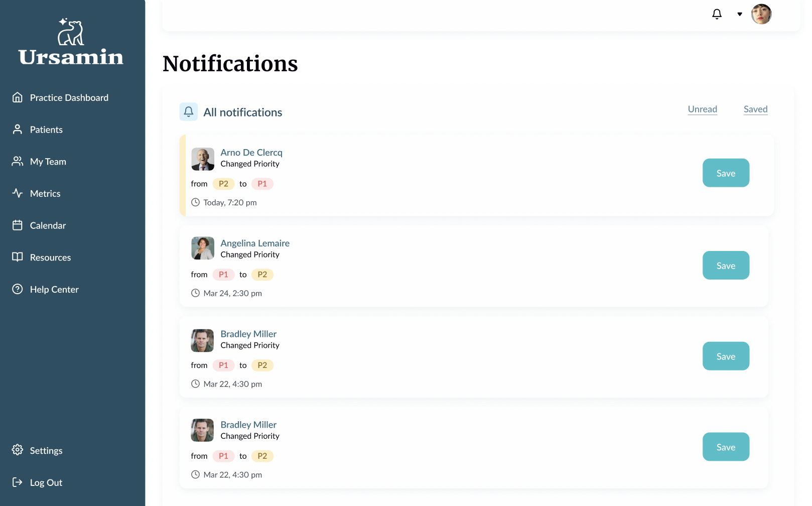The image size is (812, 506).
Task: Click Arno De Clercq's avatar photo
Action: tap(203, 159)
